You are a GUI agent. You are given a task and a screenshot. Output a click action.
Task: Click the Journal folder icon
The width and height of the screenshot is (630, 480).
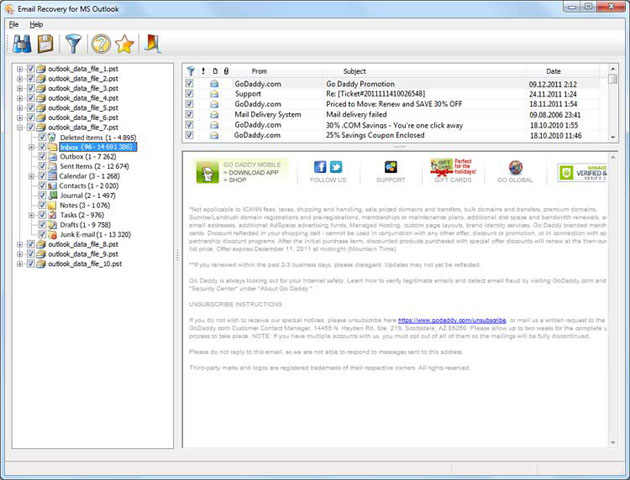[52, 196]
